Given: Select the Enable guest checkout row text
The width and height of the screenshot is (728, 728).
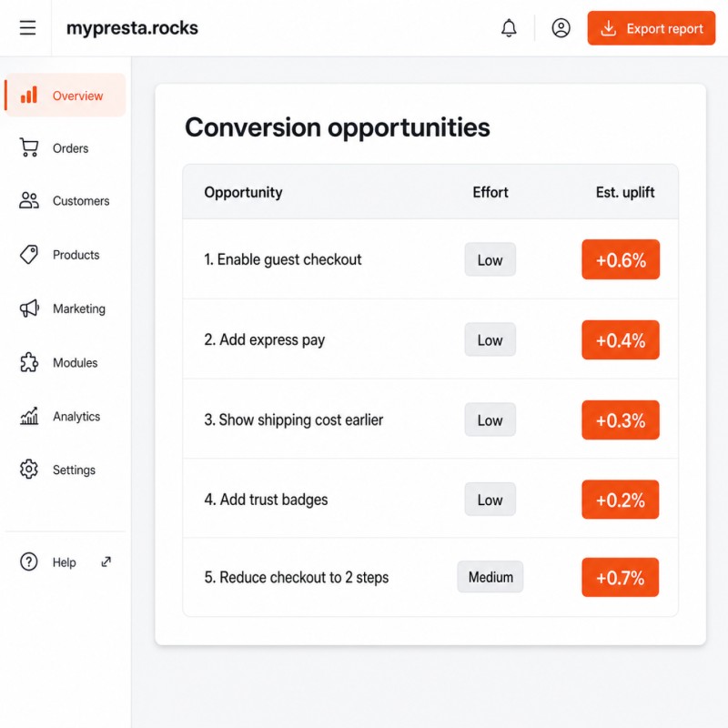Looking at the screenshot, I should coord(282,259).
